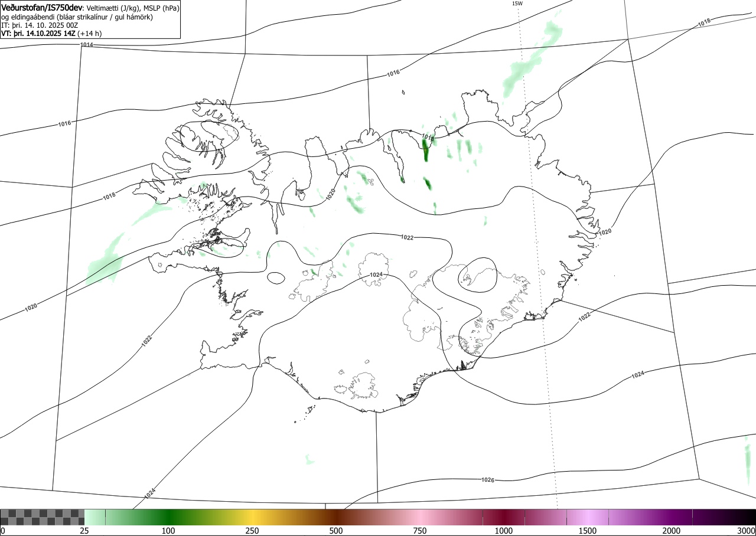The width and height of the screenshot is (756, 536).
Task: Click the '500' tick on the color scale
Action: (x=336, y=531)
